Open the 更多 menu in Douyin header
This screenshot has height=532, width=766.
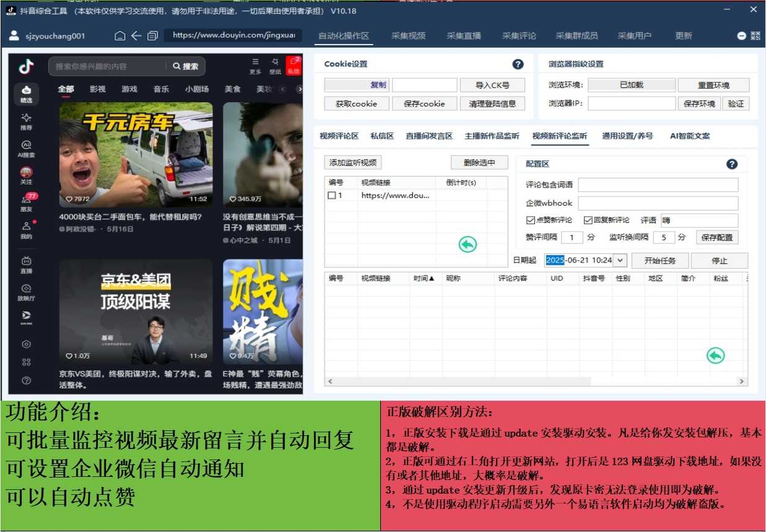point(255,65)
